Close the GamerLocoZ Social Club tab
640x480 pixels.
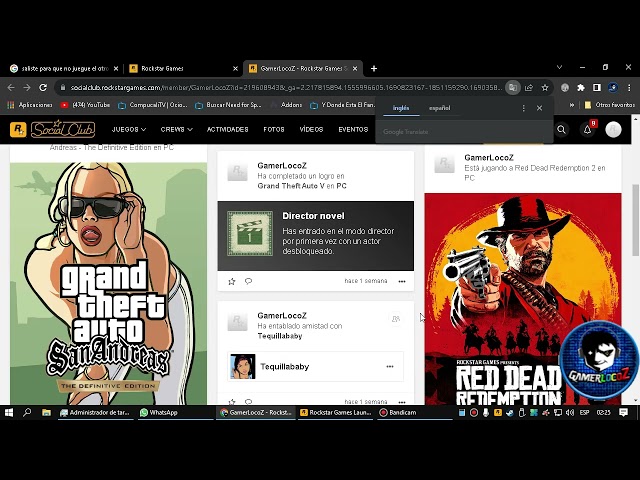[355, 69]
